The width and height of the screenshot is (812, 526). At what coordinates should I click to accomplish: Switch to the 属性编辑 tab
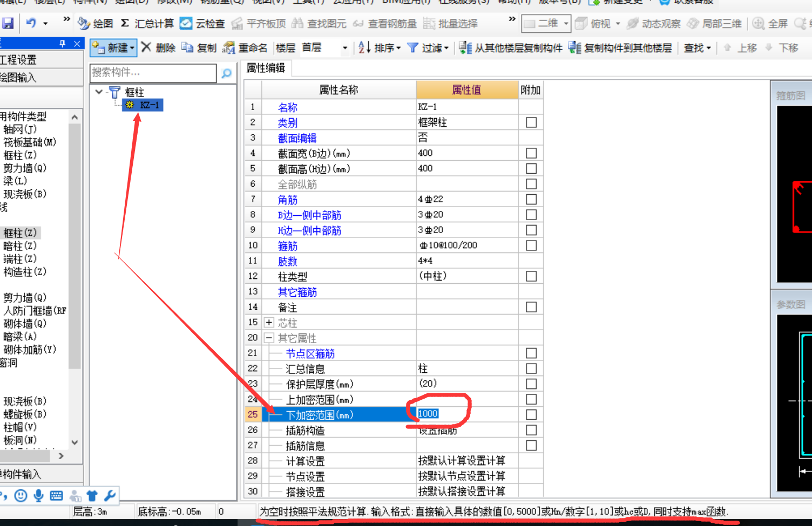pyautogui.click(x=266, y=68)
